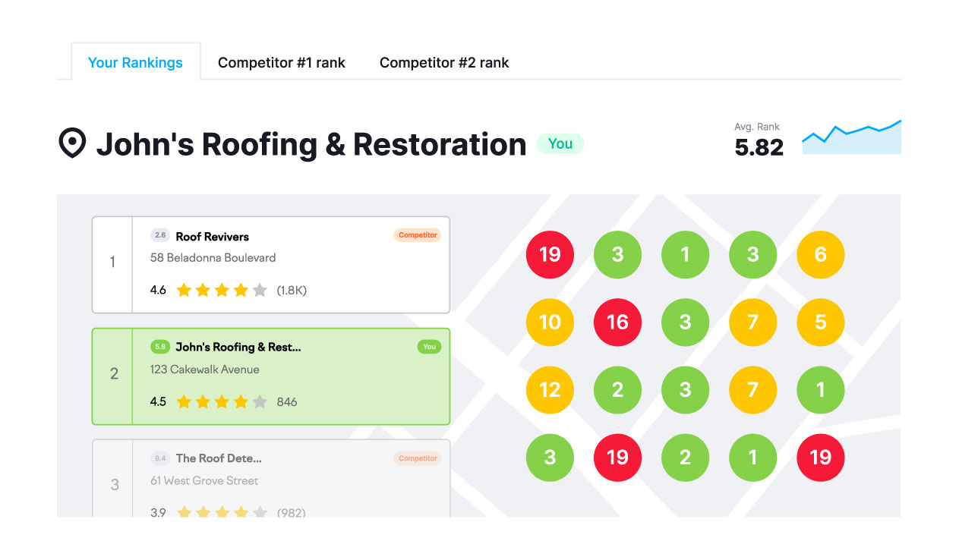Click the yellow 10 map pin
The width and height of the screenshot is (959, 560).
pyautogui.click(x=550, y=322)
